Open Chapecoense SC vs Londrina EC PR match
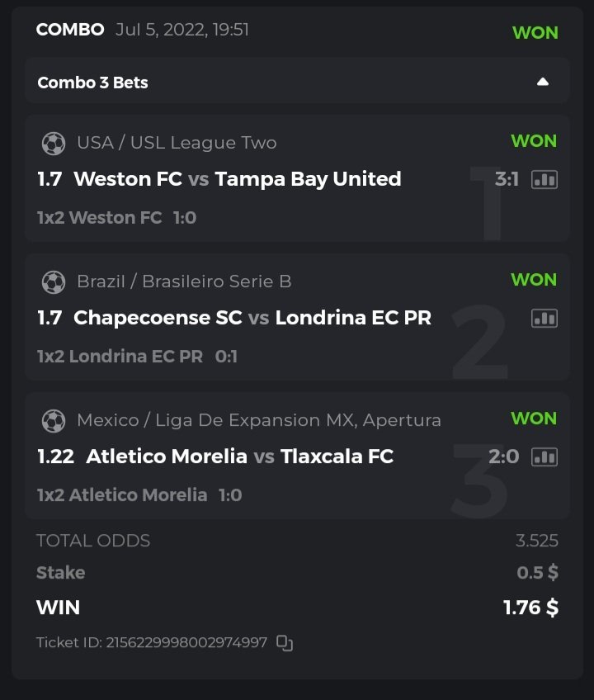594x700 pixels. point(252,318)
